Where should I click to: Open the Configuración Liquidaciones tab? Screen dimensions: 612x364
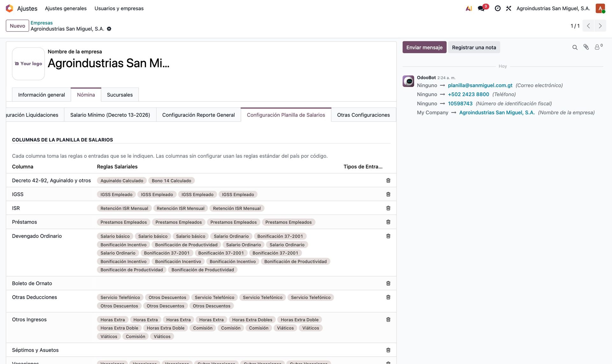point(35,115)
